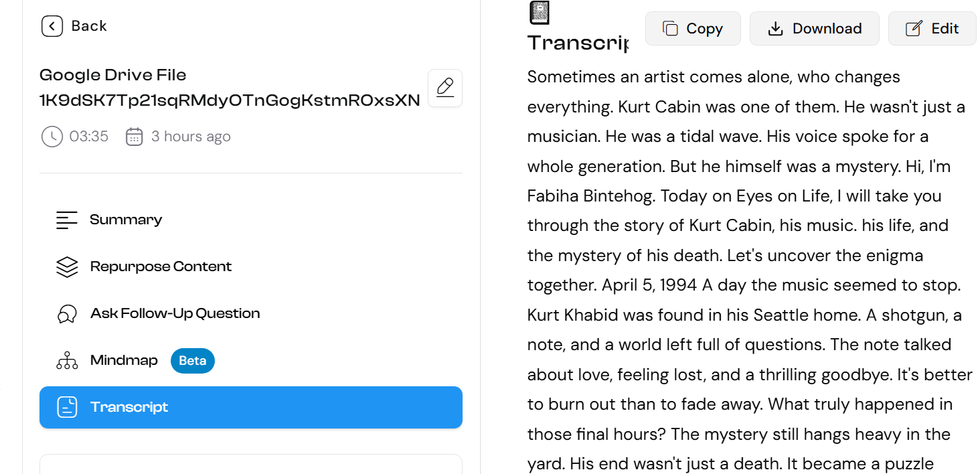Copy the transcript text
Image resolution: width=980 pixels, height=474 pixels.
tap(693, 29)
